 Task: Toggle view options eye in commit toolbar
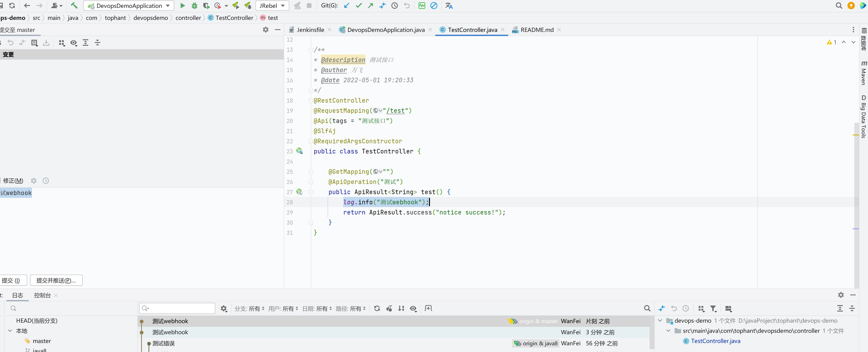click(74, 43)
